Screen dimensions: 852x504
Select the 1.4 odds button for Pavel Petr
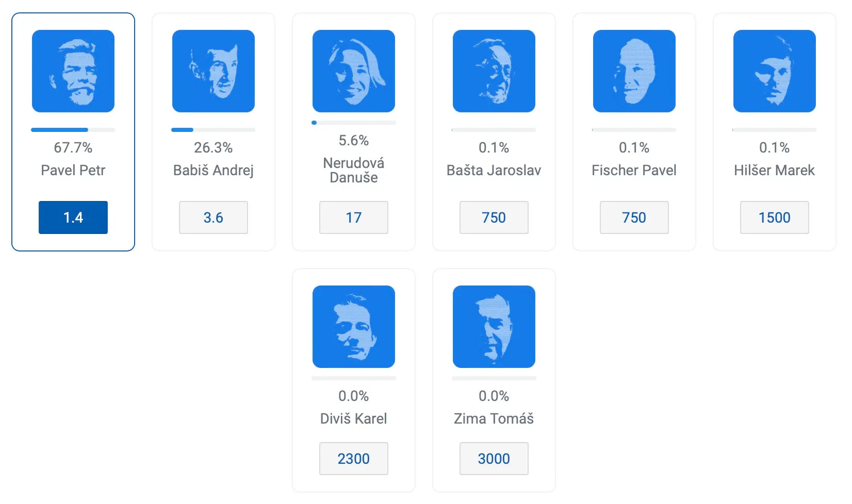point(73,217)
